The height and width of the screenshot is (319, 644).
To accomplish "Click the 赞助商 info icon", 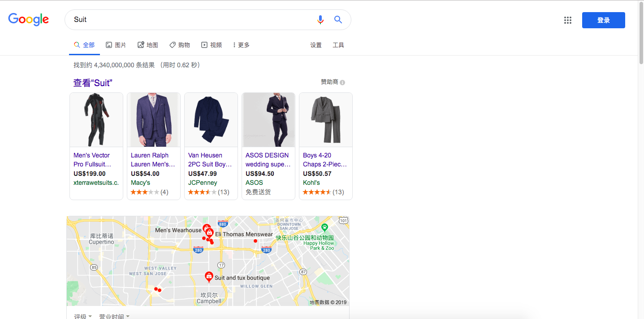I will 342,83.
